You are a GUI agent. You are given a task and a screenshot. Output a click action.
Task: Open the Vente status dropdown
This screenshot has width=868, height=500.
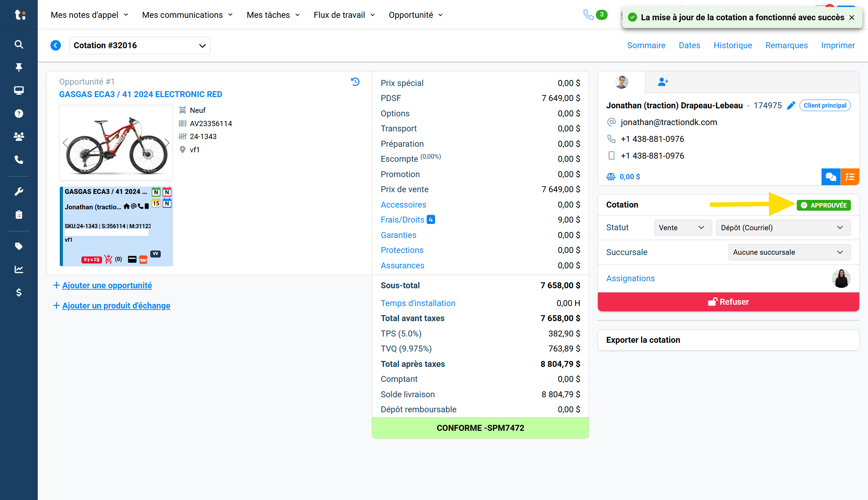click(683, 228)
